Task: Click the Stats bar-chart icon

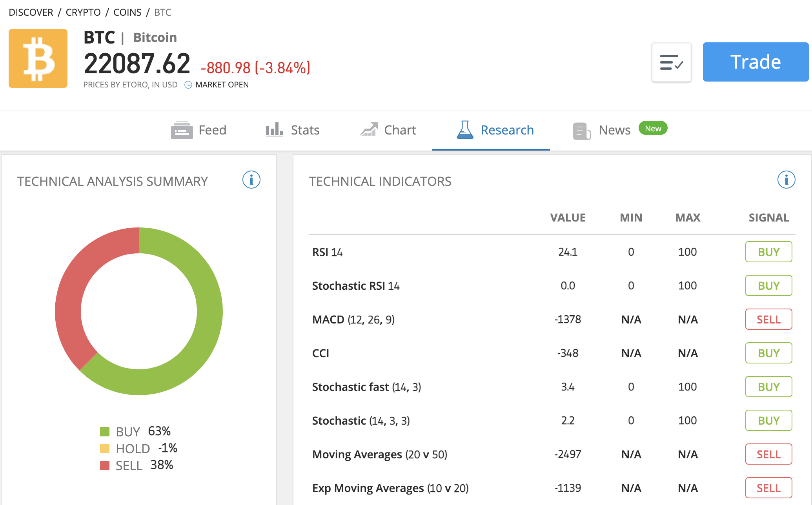Action: [x=274, y=129]
